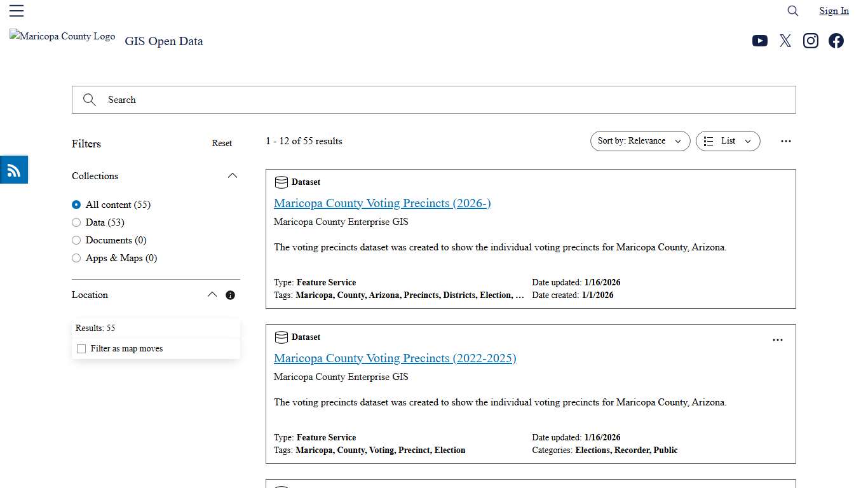
Task: Enable Filter as map moves
Action: (81, 348)
